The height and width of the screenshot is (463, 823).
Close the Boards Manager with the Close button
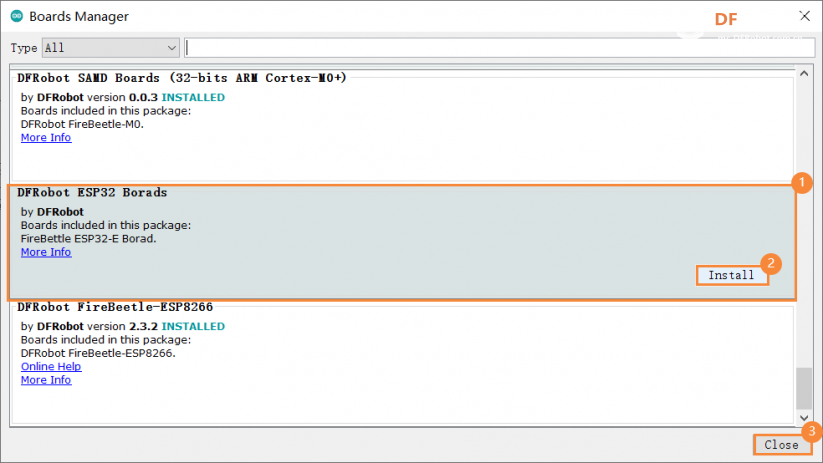[781, 445]
